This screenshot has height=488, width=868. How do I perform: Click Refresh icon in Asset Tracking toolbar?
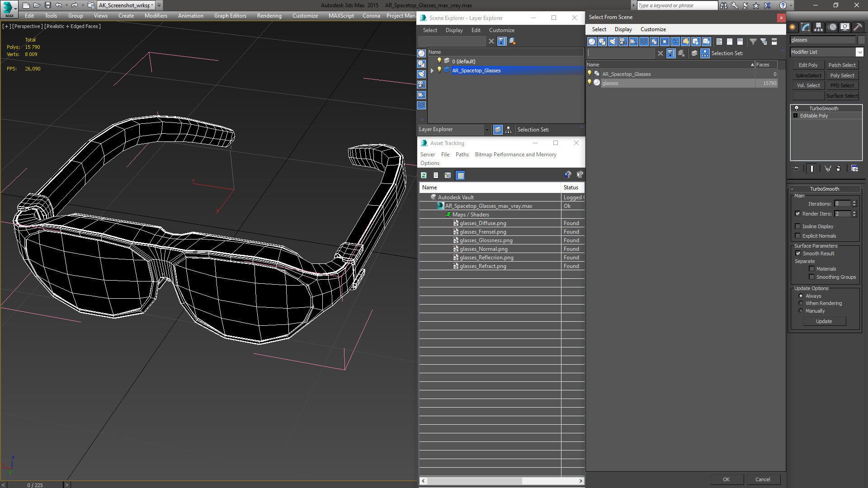(424, 175)
